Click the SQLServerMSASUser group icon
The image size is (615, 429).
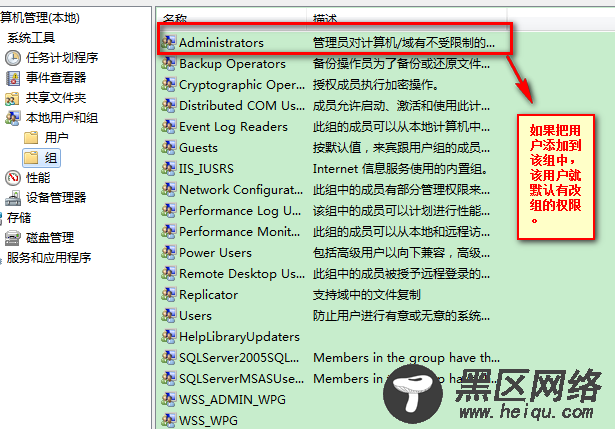tap(169, 378)
